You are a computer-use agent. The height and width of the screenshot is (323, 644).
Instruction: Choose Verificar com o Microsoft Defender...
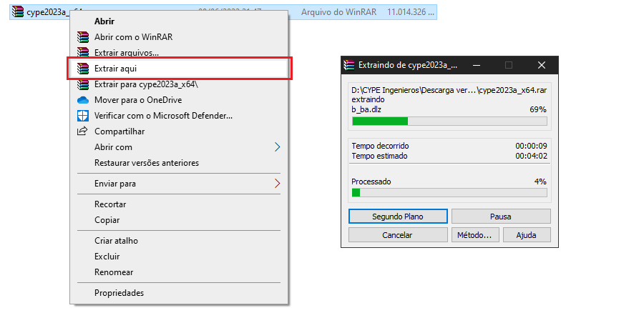163,116
